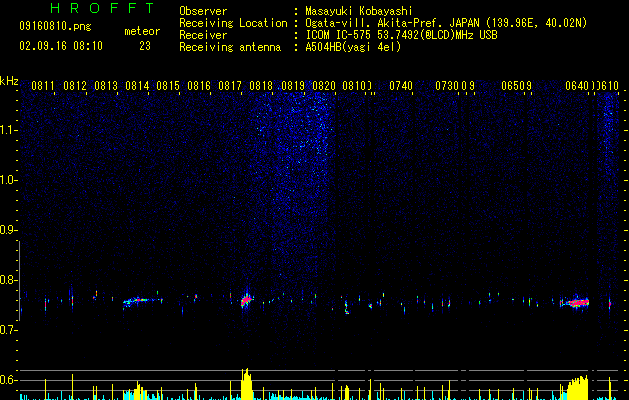Click the 0740 time marker
Screen dimensions: 629x400
(401, 86)
